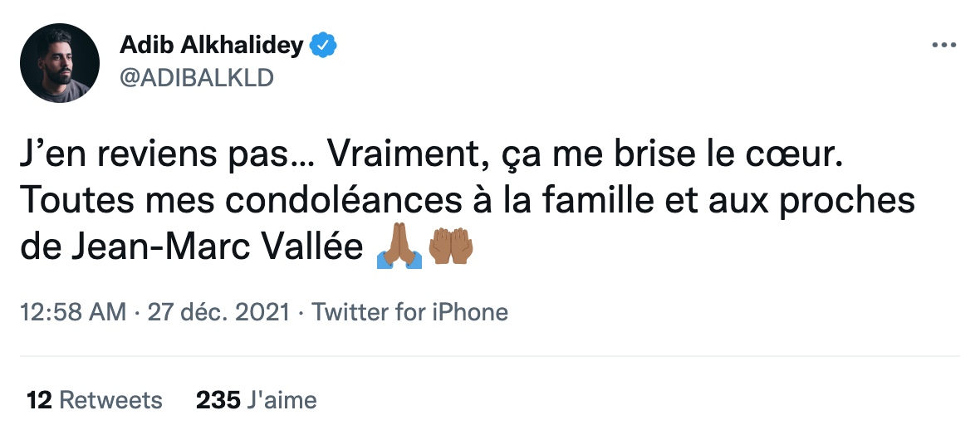Click the line "Toutes mes condoléances"
The height and width of the screenshot is (425, 980).
[x=467, y=201]
